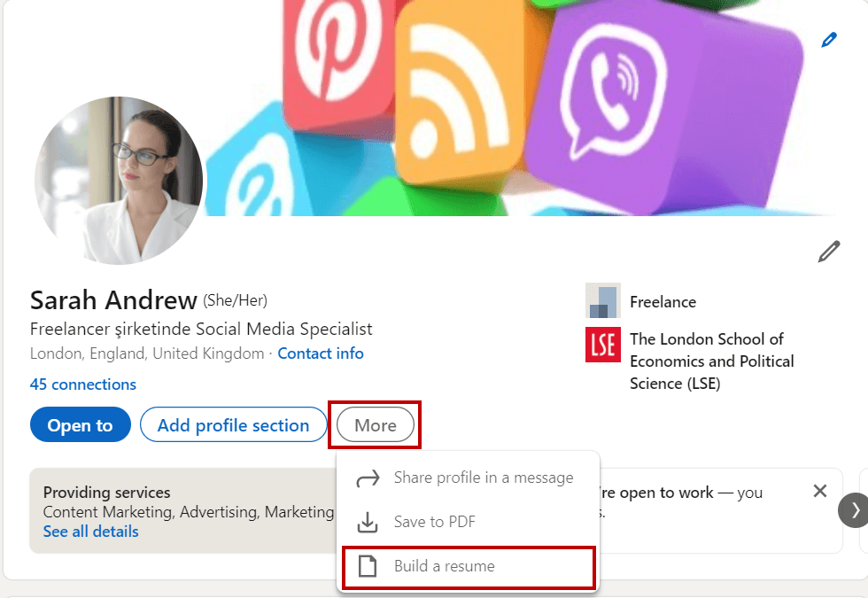Click the Save to PDF download icon
The image size is (868, 598).
click(368, 523)
